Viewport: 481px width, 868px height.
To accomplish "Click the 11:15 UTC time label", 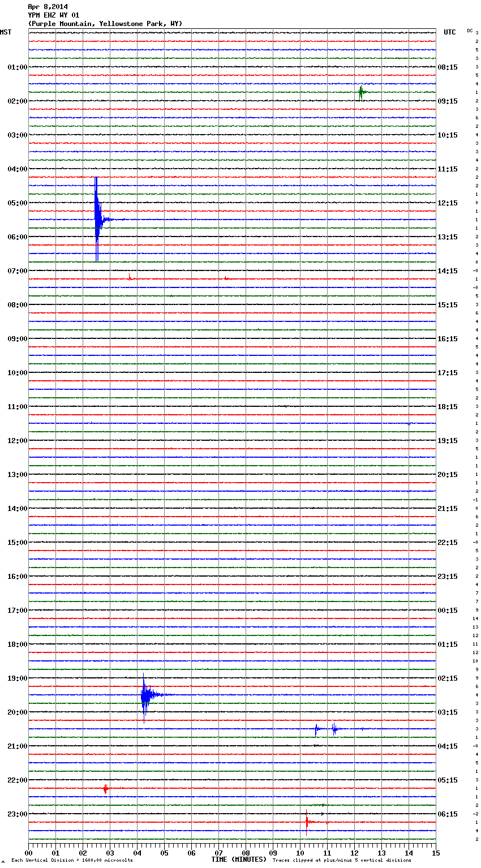I will [x=448, y=169].
